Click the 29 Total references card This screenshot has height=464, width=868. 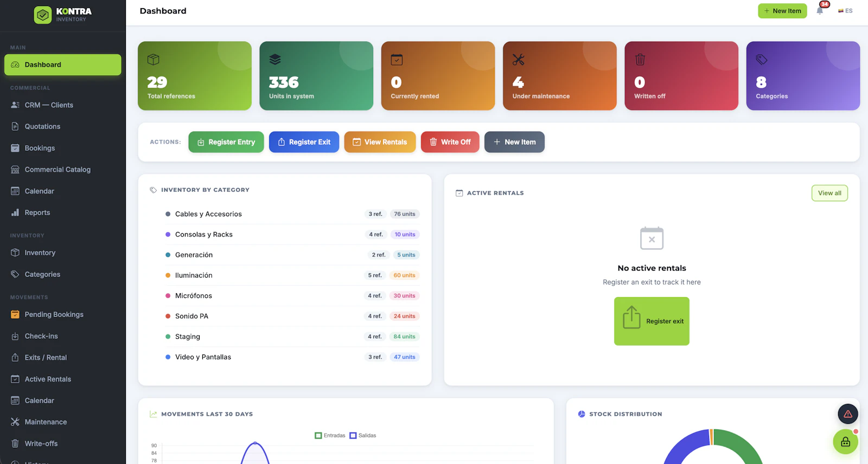click(195, 76)
